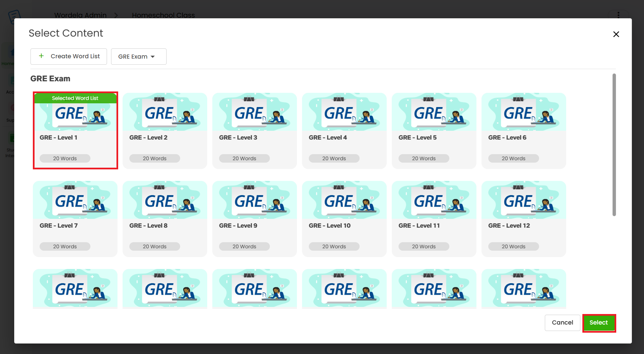Click the word list vertical scrollbar
This screenshot has height=354, width=644.
click(x=614, y=145)
